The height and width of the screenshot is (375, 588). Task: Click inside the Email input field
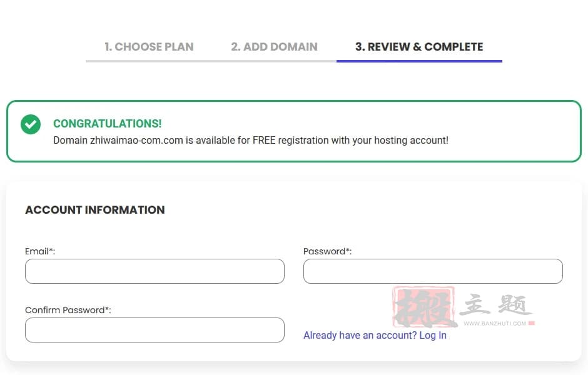click(x=155, y=271)
